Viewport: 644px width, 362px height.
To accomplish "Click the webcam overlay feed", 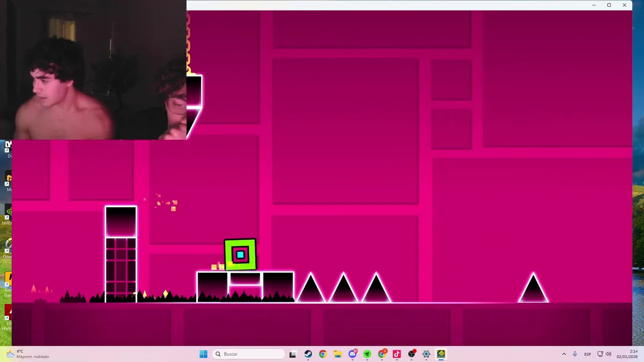I will coord(93,70).
